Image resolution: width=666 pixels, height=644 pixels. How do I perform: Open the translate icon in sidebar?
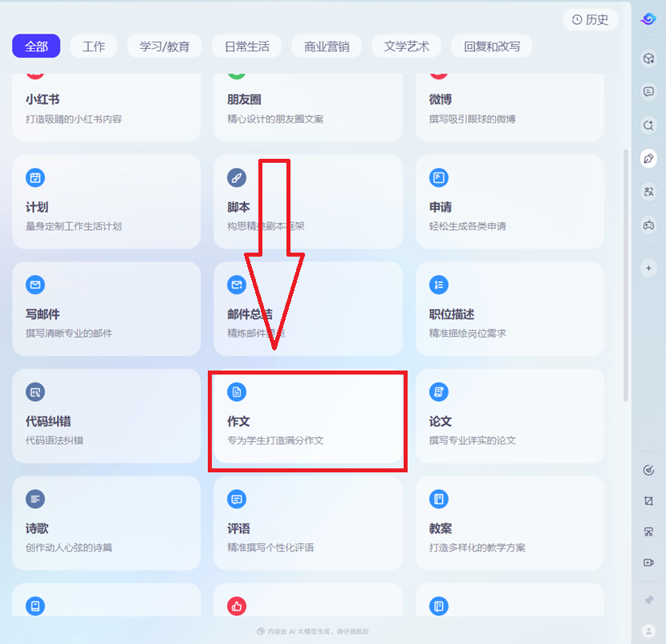[x=648, y=192]
